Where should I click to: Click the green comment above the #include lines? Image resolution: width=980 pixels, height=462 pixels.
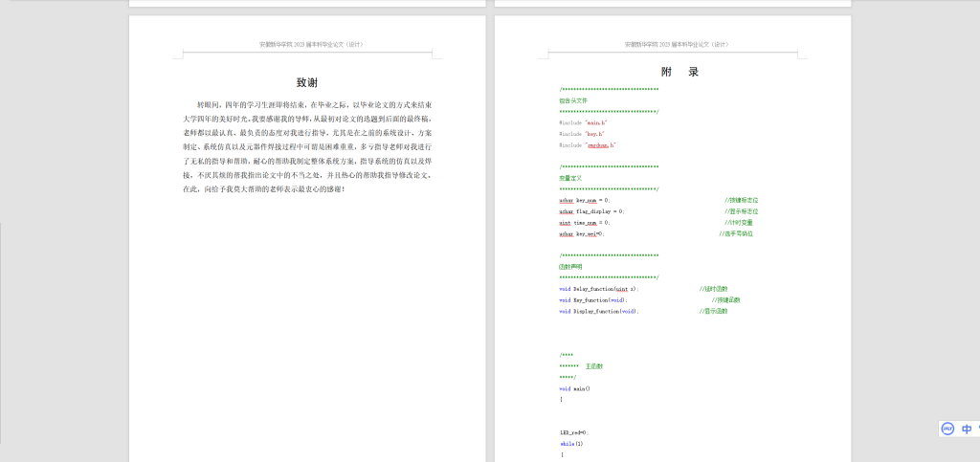point(573,100)
